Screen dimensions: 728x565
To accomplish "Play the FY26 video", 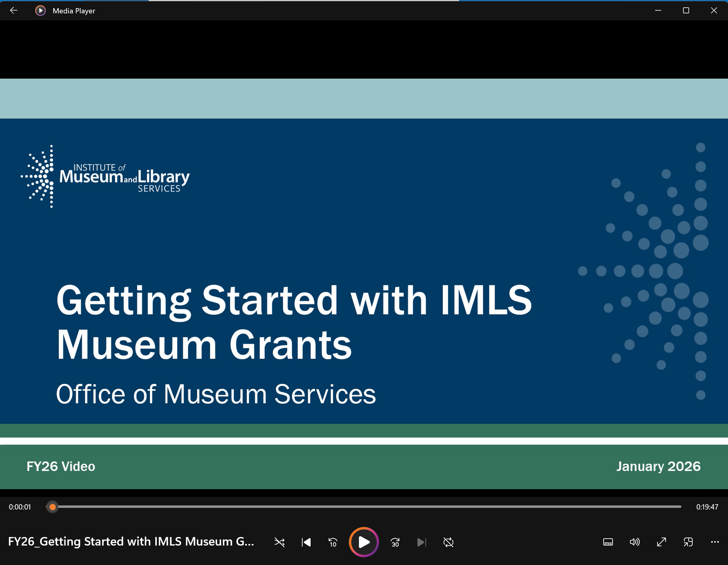I will pos(363,542).
